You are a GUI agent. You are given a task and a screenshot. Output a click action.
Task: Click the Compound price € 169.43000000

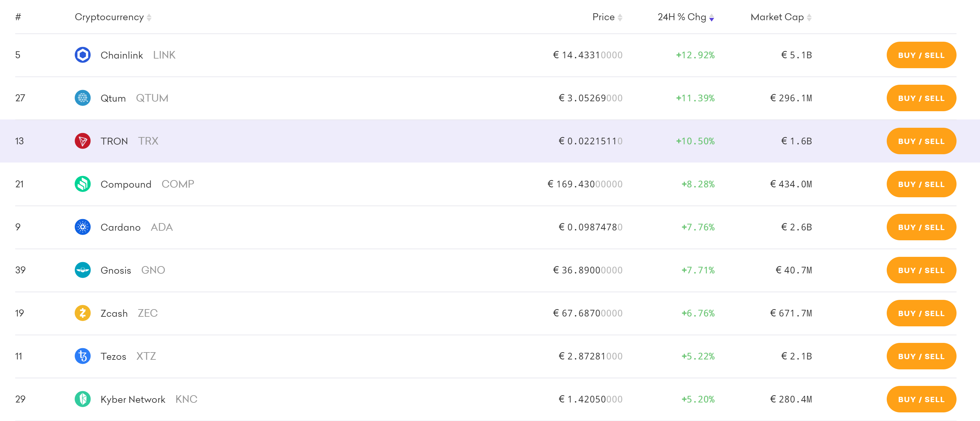pos(585,184)
